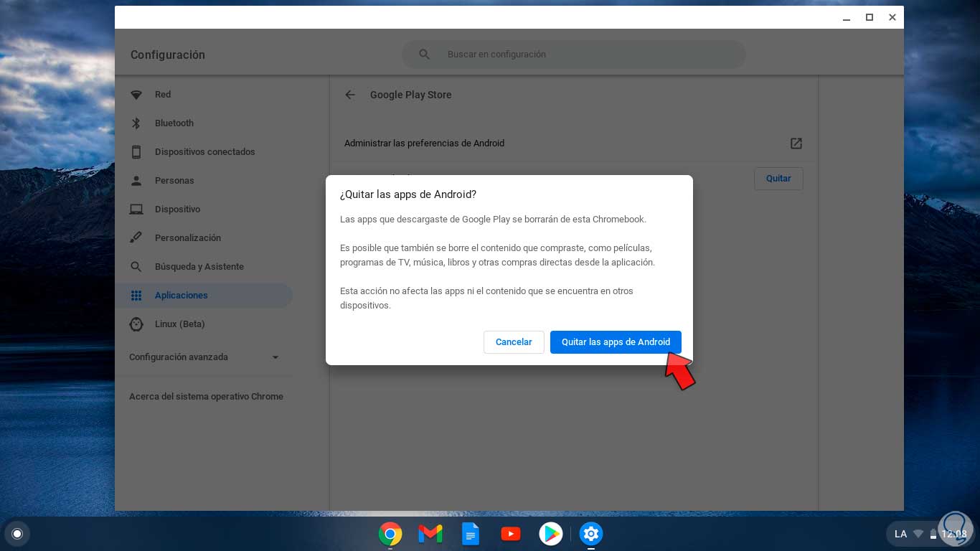Click the Linux penguin icon in the sidebar

pos(136,324)
